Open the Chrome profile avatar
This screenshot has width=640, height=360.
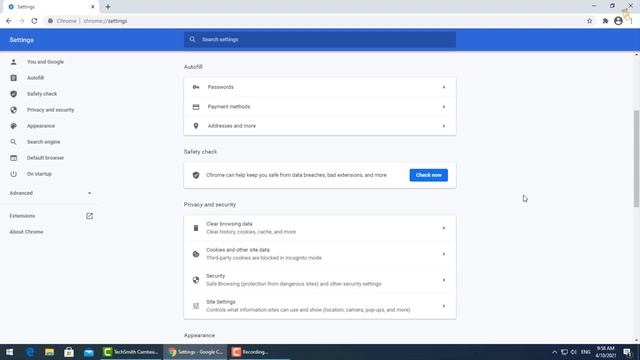(x=618, y=21)
